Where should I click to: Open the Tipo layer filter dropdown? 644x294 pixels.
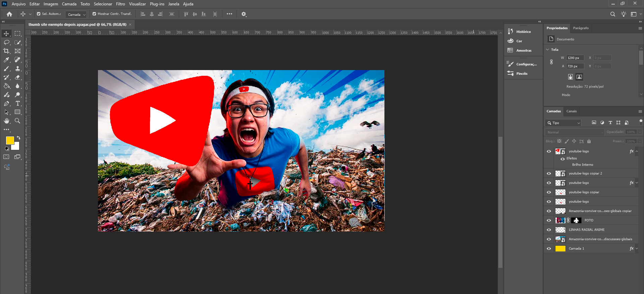coord(563,123)
